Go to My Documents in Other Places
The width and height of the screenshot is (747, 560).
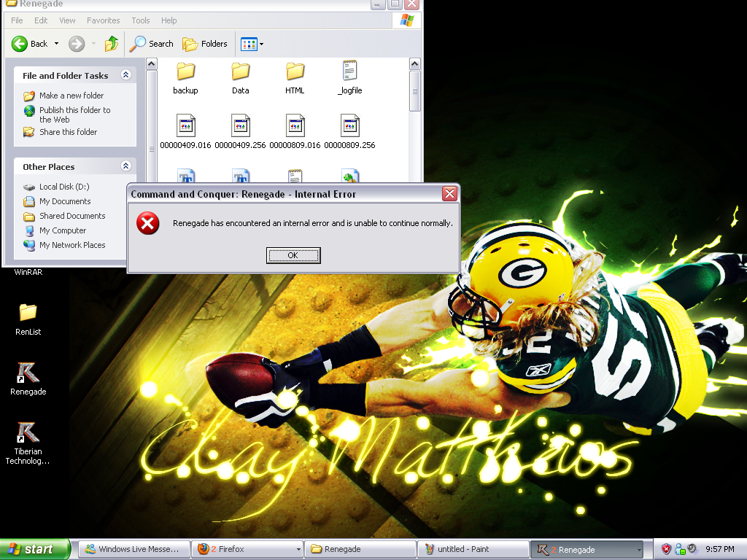tap(65, 201)
